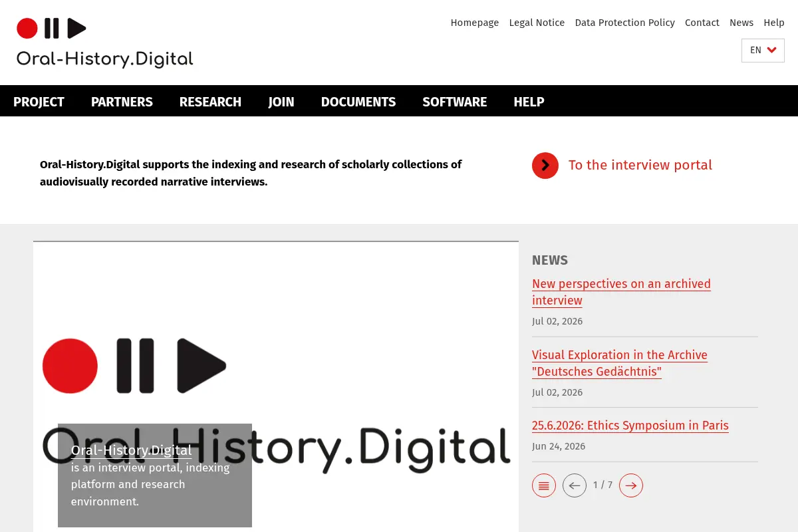Open the Help link in top bar
This screenshot has height=532, width=798.
[774, 23]
